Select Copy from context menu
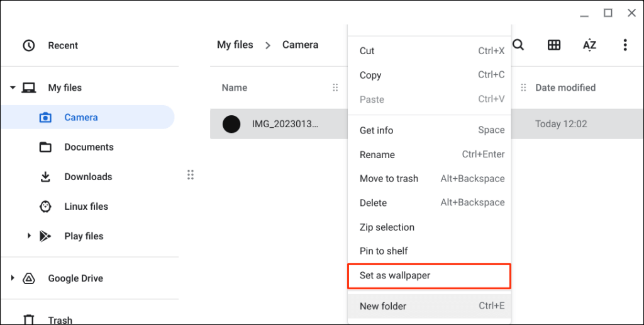Screen dimensions: 644x325 [370, 75]
